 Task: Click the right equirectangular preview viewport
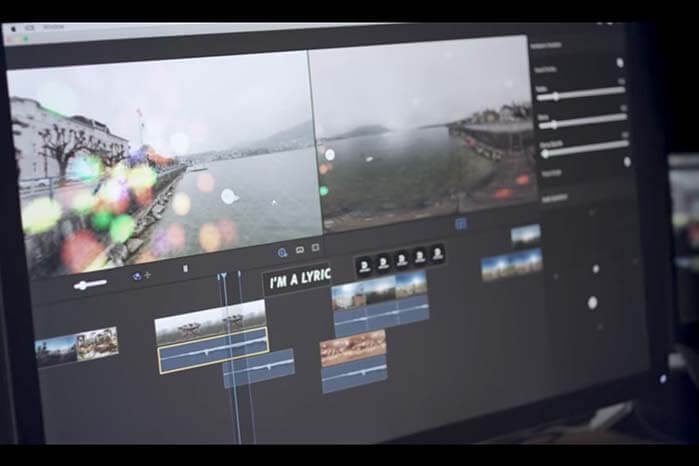(x=424, y=134)
